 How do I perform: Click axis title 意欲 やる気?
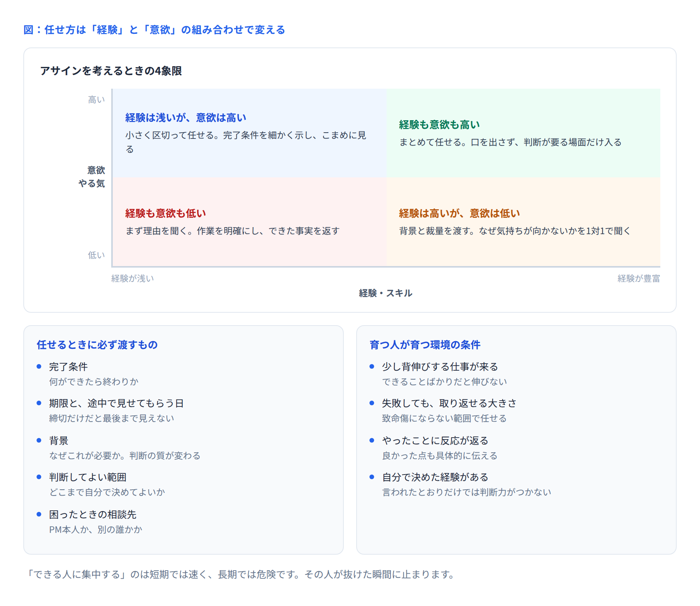(92, 177)
